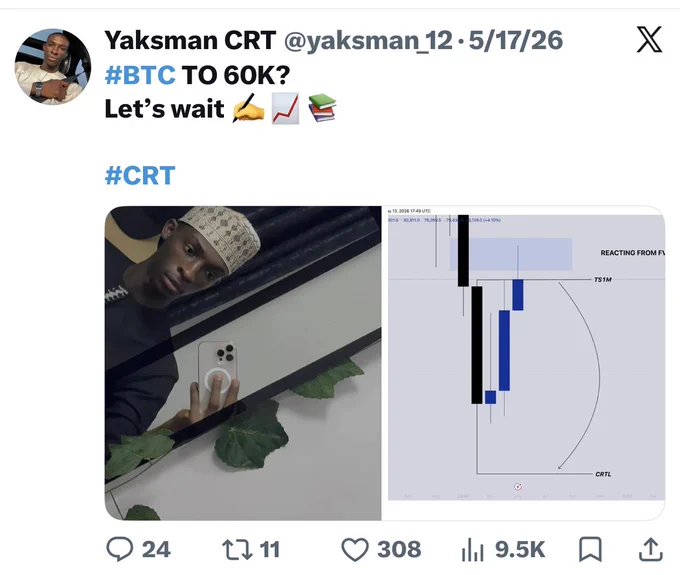Bookmark this post
Image resolution: width=680 pixels, height=575 pixels.
pos(590,549)
